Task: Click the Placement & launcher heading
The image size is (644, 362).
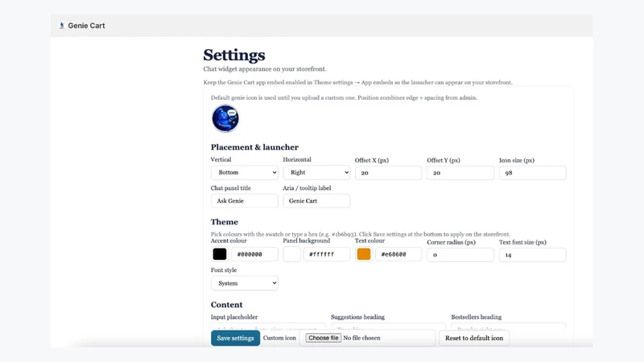Action: click(254, 147)
